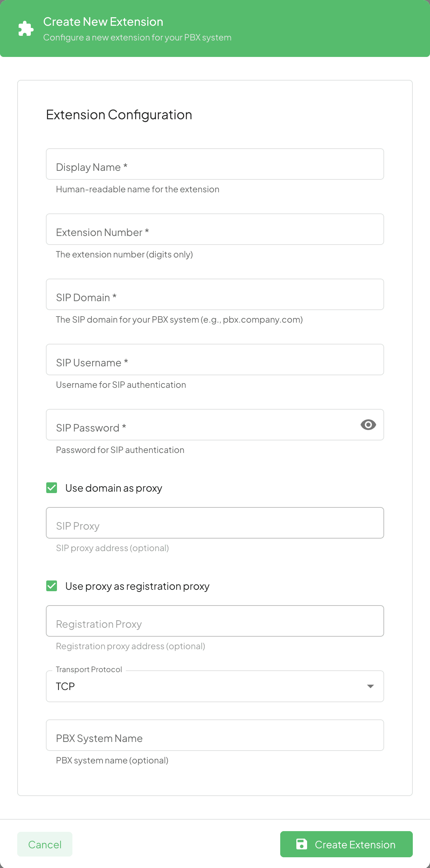Click the Create New Extension title text
Viewport: 430px width, 868px height.
click(103, 21)
